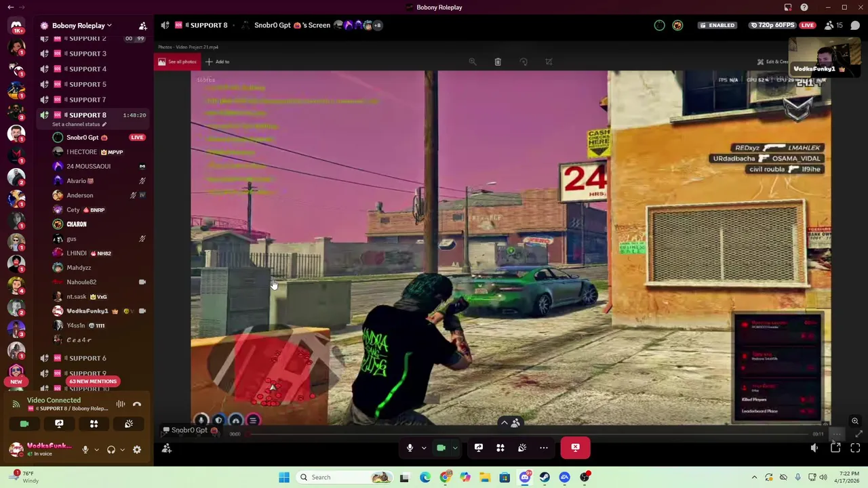Open the inbox icon in title bar
This screenshot has height=488, width=868.
click(x=788, y=7)
